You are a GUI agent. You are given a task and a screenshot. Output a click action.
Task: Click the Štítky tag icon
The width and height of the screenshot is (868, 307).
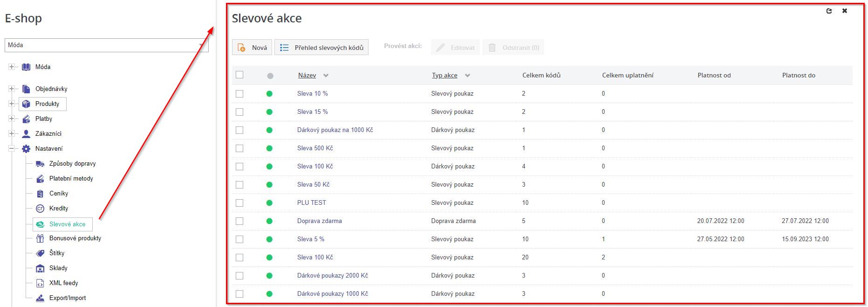click(x=40, y=253)
